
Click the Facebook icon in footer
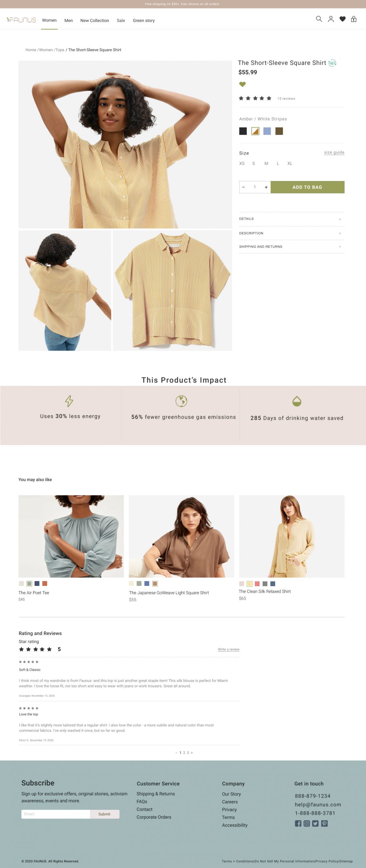[x=298, y=823]
